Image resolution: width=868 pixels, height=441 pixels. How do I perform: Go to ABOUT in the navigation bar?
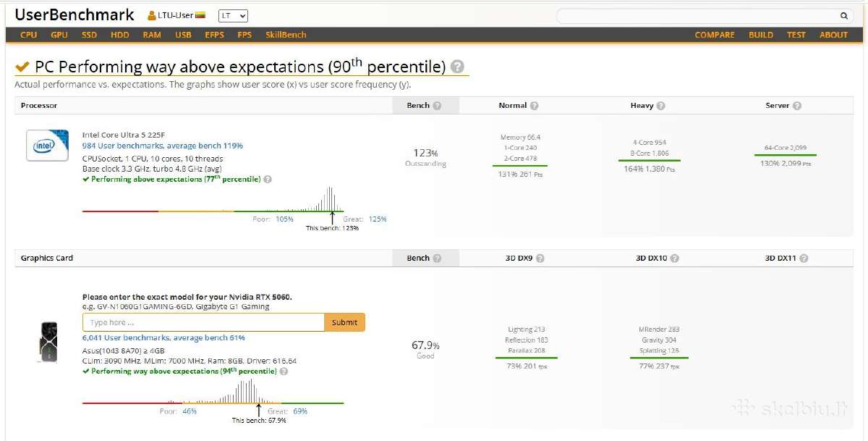[x=833, y=35]
